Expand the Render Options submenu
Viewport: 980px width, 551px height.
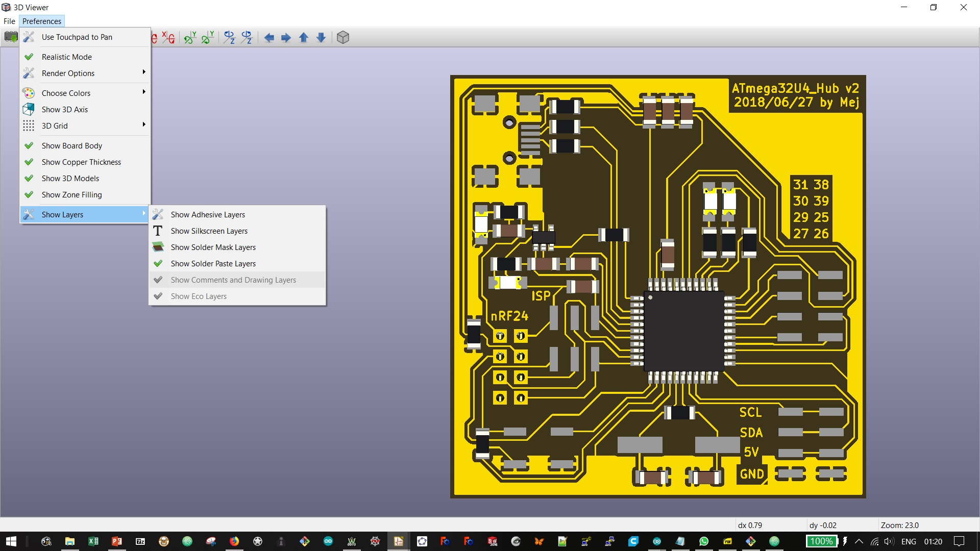pos(68,73)
